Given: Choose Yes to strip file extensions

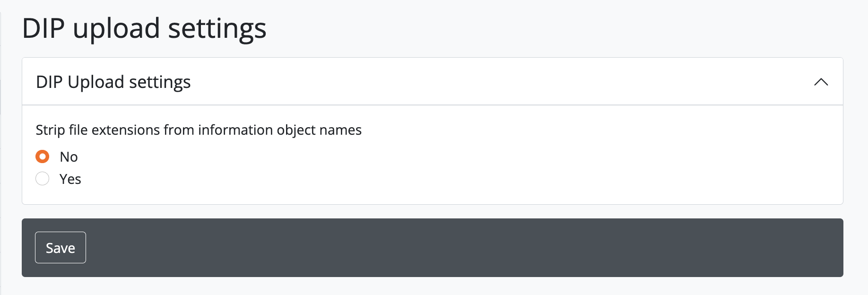Looking at the screenshot, I should tap(43, 179).
